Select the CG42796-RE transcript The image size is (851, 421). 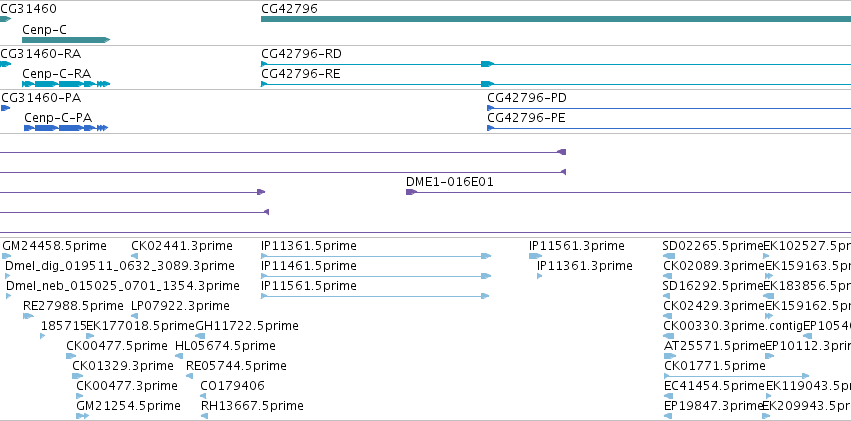click(556, 84)
